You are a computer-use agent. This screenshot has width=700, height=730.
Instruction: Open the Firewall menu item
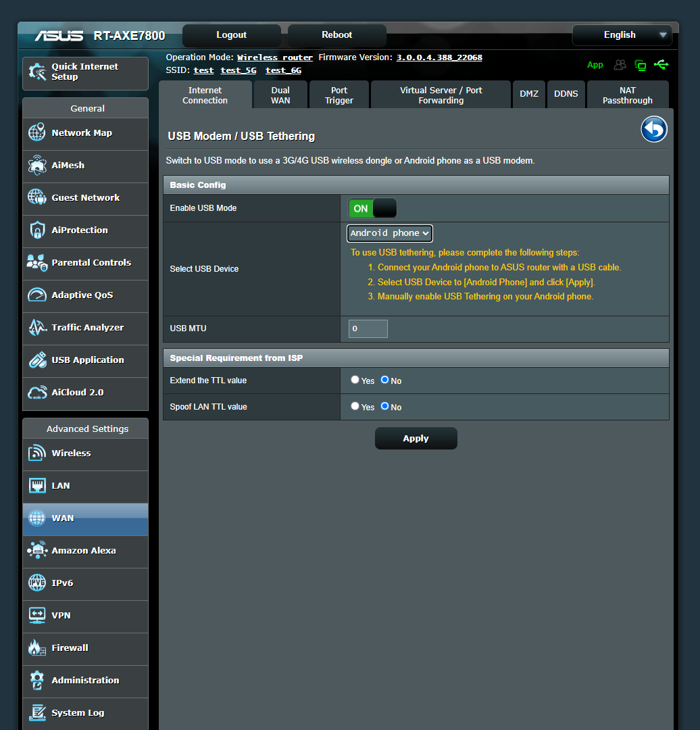[86, 648]
